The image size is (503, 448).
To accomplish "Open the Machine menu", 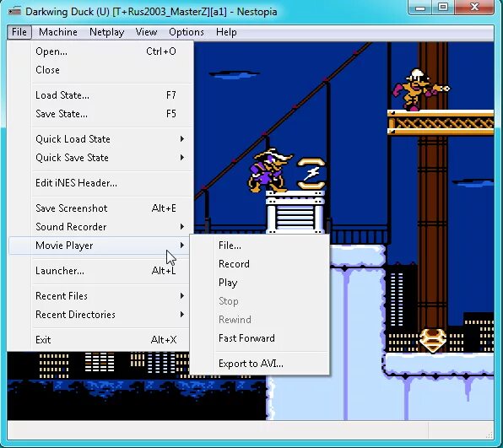I will click(58, 32).
